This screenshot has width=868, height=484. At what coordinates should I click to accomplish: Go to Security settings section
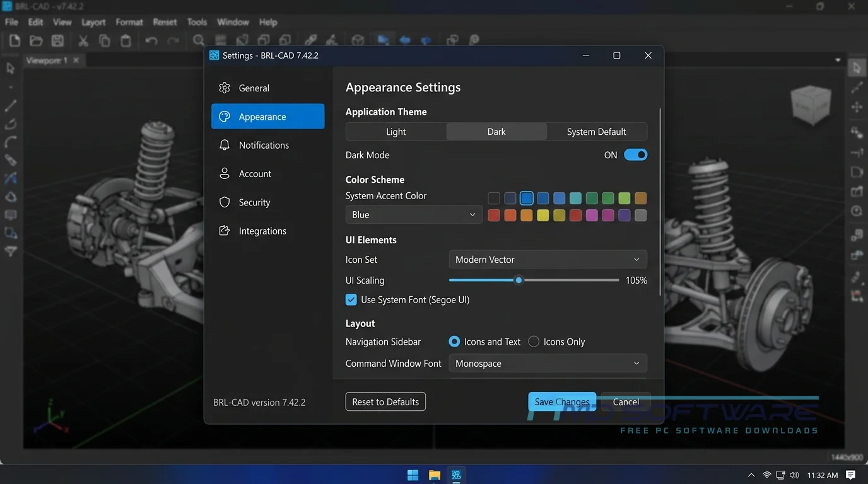pos(268,202)
